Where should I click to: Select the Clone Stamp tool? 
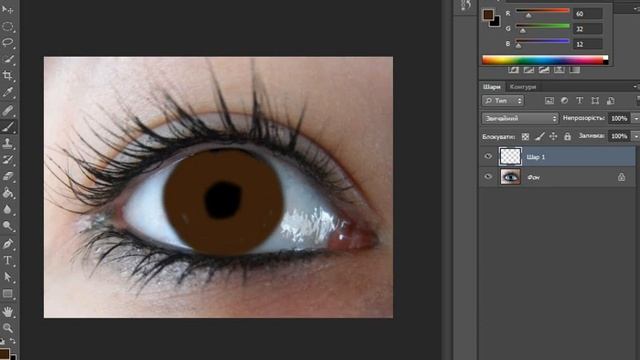[x=7, y=143]
